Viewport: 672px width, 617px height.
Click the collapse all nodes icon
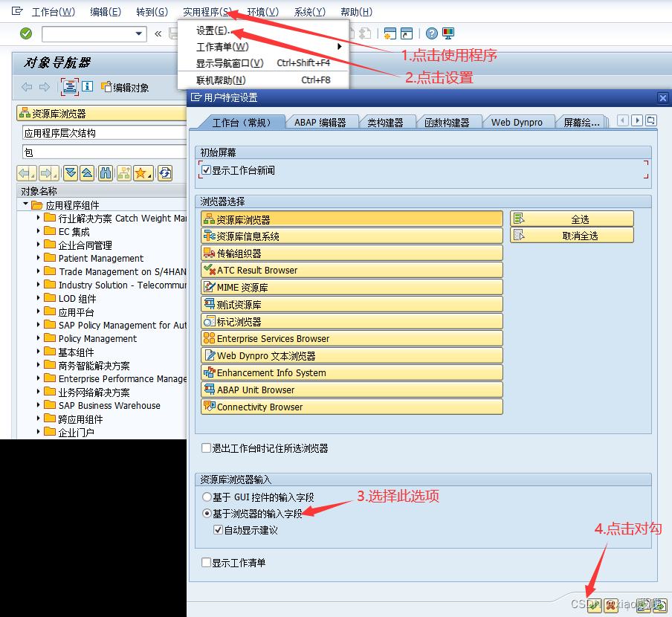coord(87,173)
